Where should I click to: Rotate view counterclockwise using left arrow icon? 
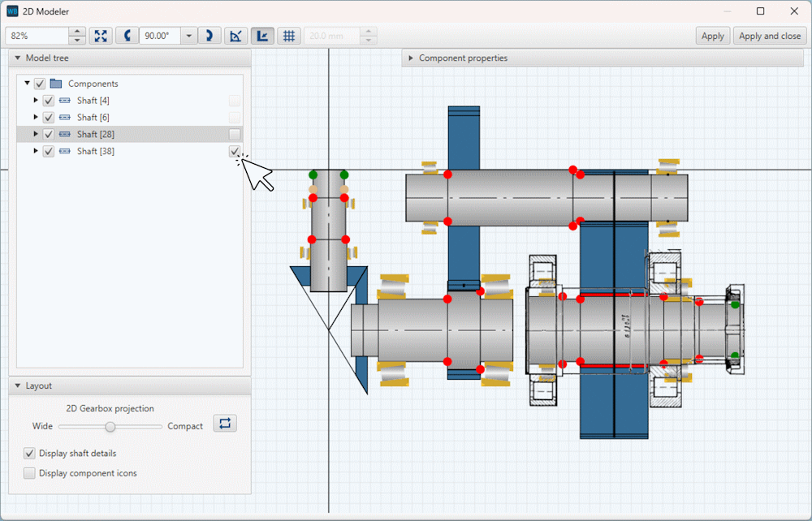pos(127,36)
